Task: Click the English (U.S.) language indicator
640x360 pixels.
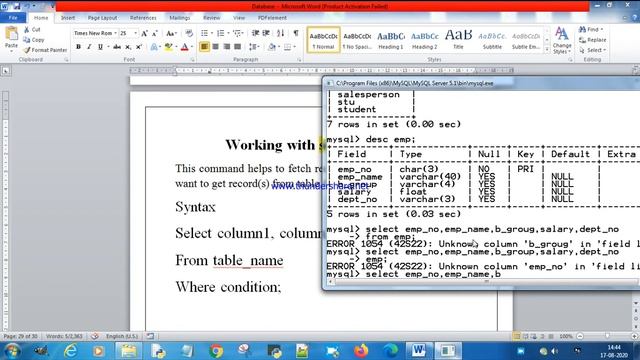Action: point(122,336)
